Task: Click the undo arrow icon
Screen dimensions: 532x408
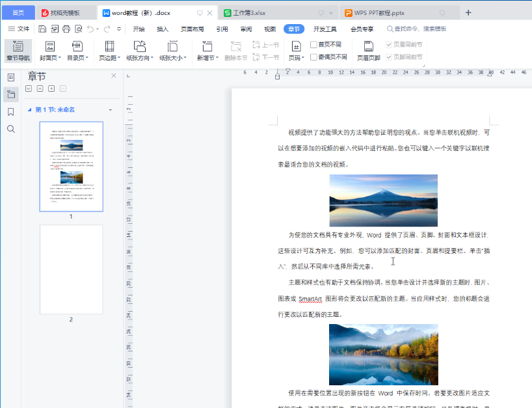Action: 90,29
